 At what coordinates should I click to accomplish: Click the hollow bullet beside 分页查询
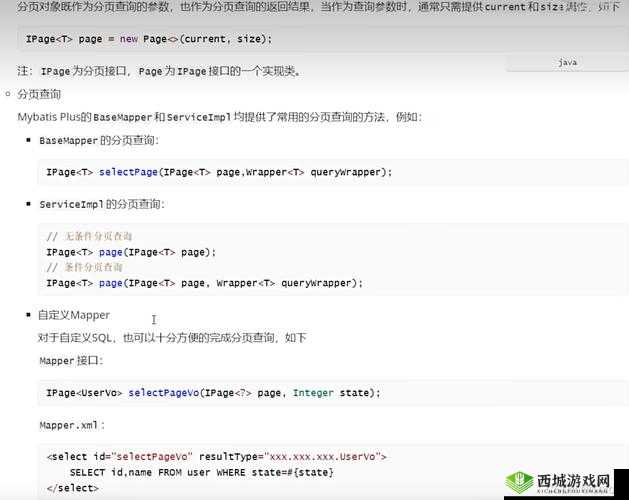[x=8, y=94]
